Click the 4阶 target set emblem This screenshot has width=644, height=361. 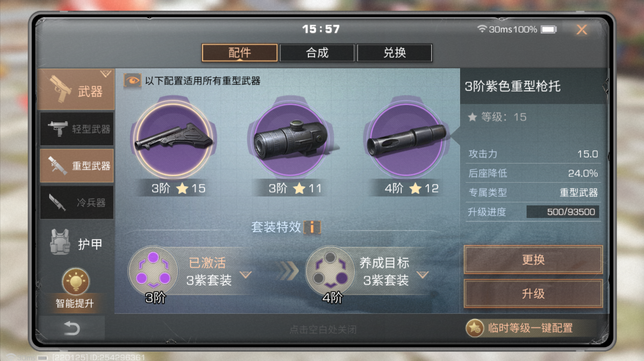330,271
